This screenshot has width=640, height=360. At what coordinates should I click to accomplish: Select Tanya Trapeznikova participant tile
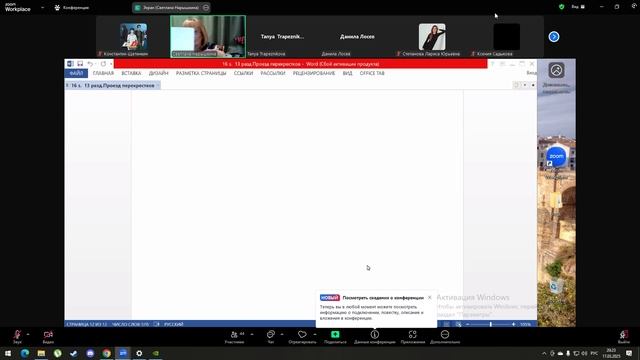click(282, 36)
